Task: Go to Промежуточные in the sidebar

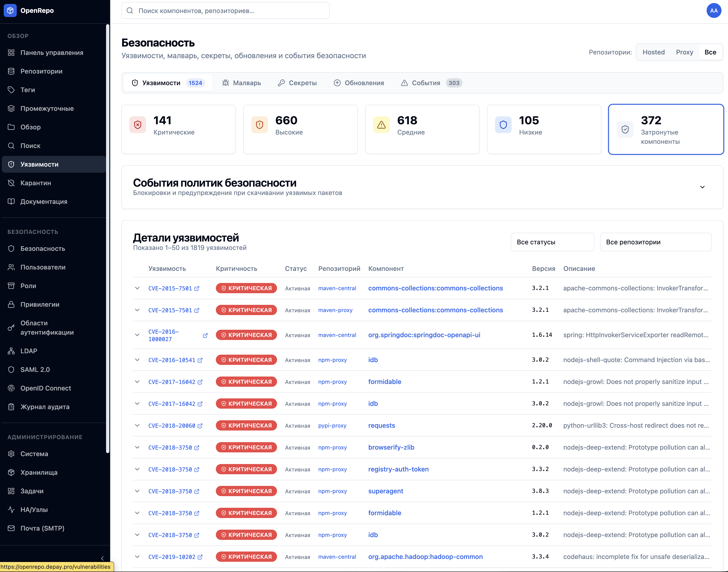Action: pos(53,108)
